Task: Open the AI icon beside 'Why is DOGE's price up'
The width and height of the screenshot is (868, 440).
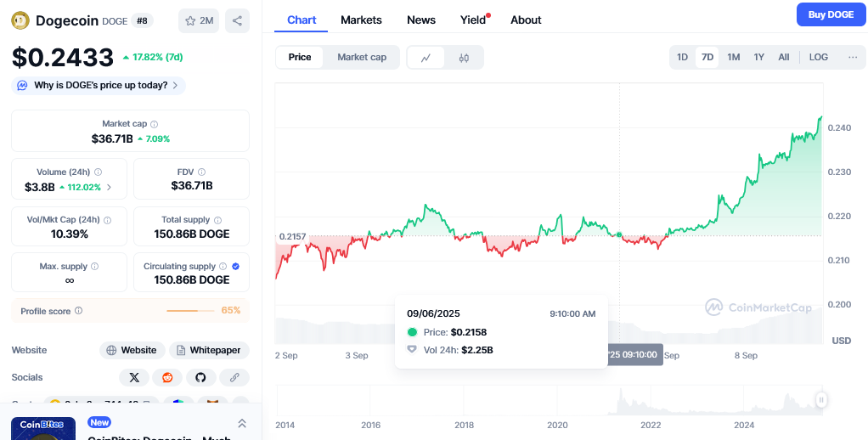Action: click(22, 86)
